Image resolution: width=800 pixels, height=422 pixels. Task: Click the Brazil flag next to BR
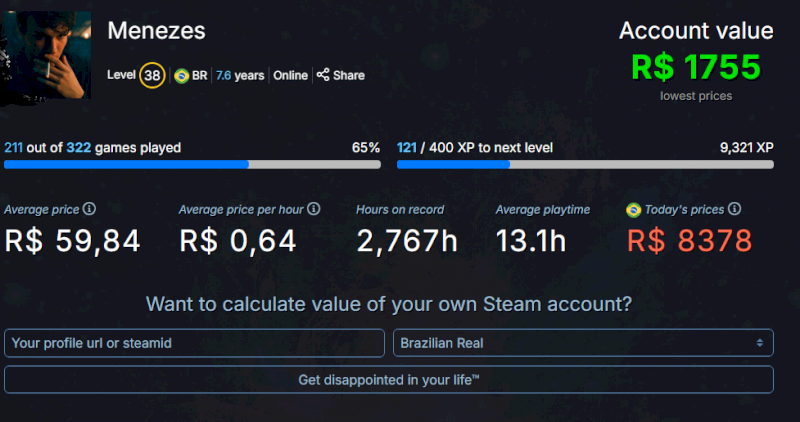pos(182,75)
